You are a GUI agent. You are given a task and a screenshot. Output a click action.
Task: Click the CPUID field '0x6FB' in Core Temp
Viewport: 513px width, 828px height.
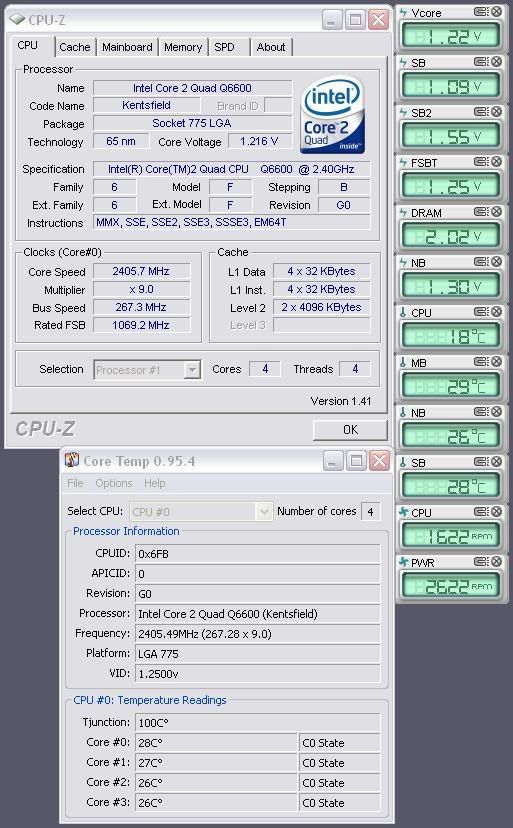pos(257,553)
